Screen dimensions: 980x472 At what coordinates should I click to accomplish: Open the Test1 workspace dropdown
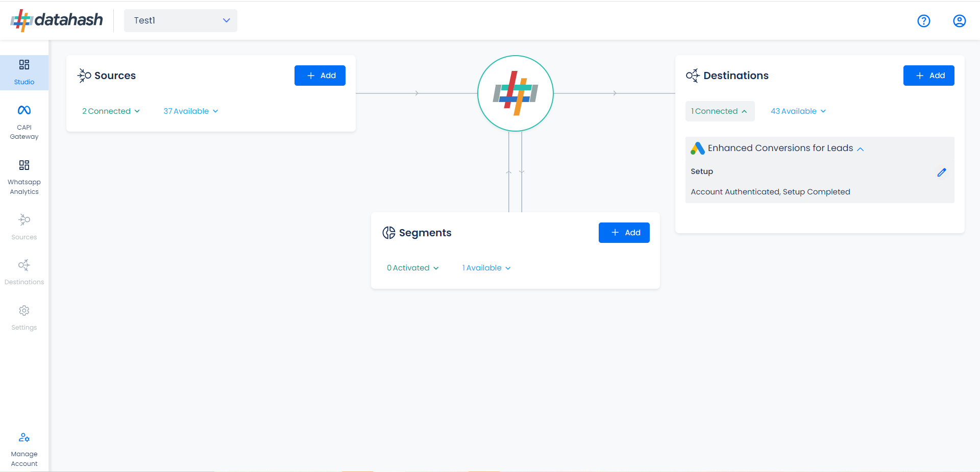click(181, 20)
